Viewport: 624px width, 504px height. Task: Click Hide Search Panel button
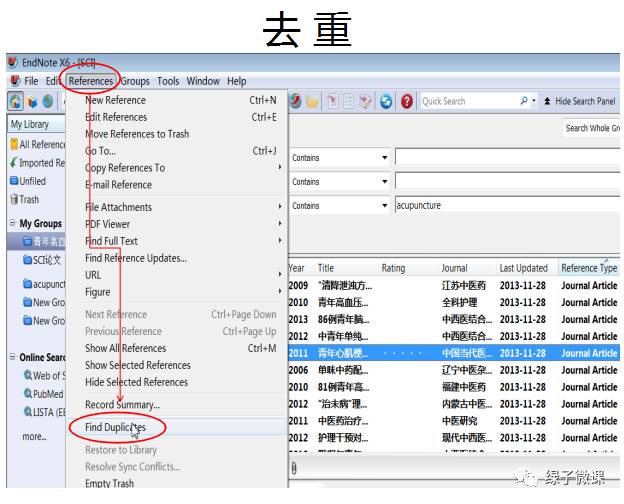[x=580, y=101]
